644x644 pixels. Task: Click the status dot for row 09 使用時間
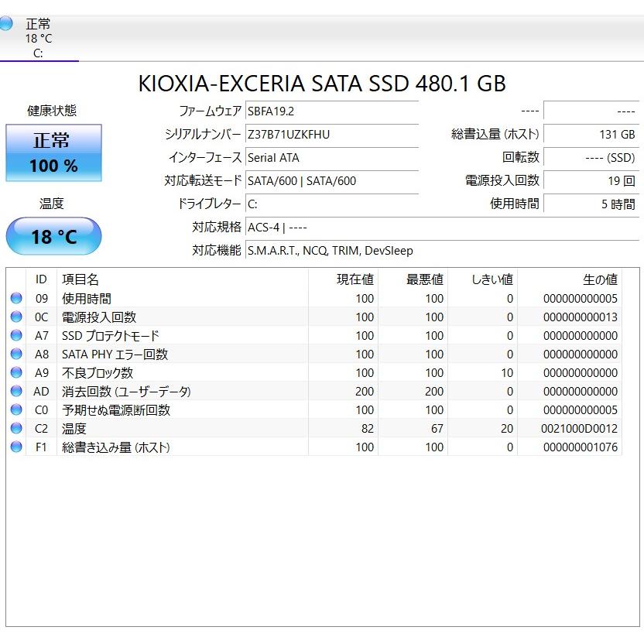coord(16,298)
